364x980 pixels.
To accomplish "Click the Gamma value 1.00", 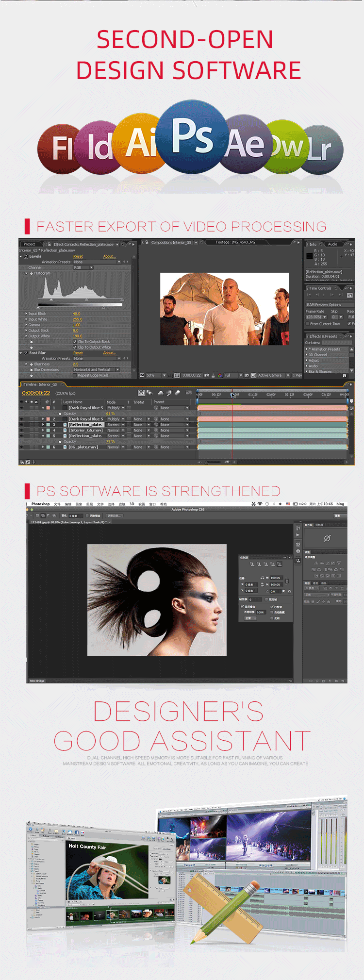I will point(77,325).
